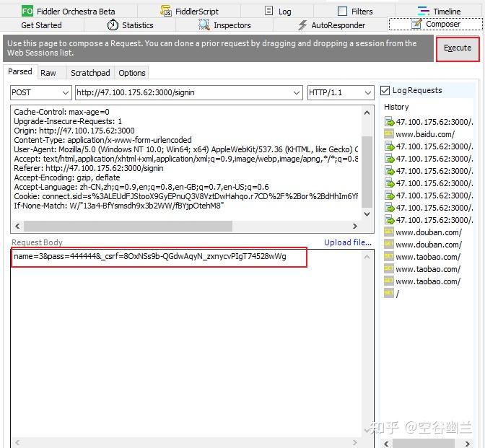Click the If-None-Match header line

click(x=119, y=206)
